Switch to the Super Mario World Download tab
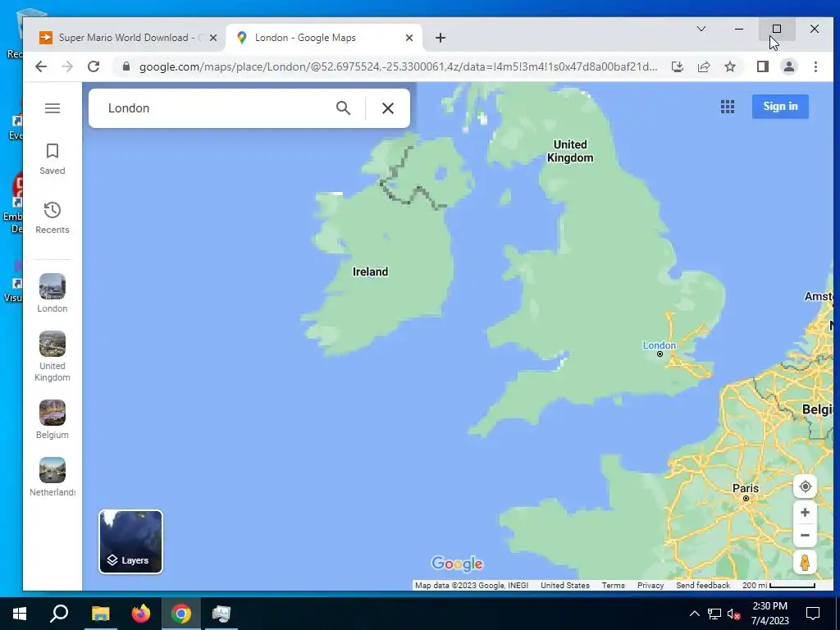The image size is (840, 630). click(x=123, y=38)
